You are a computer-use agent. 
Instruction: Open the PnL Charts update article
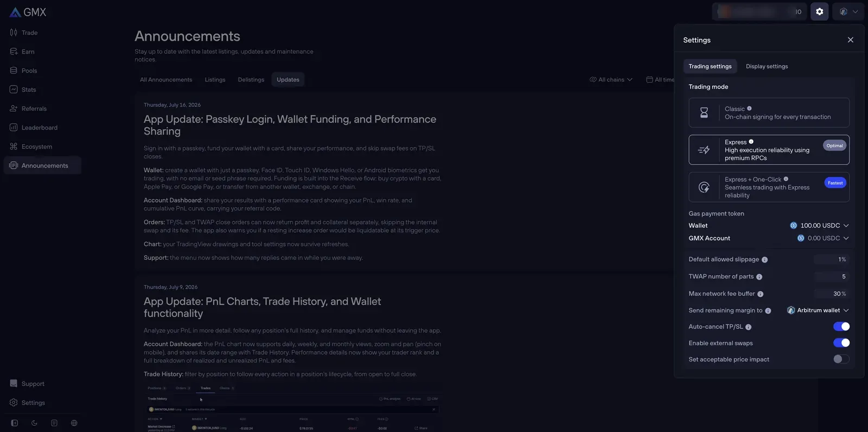[262, 307]
